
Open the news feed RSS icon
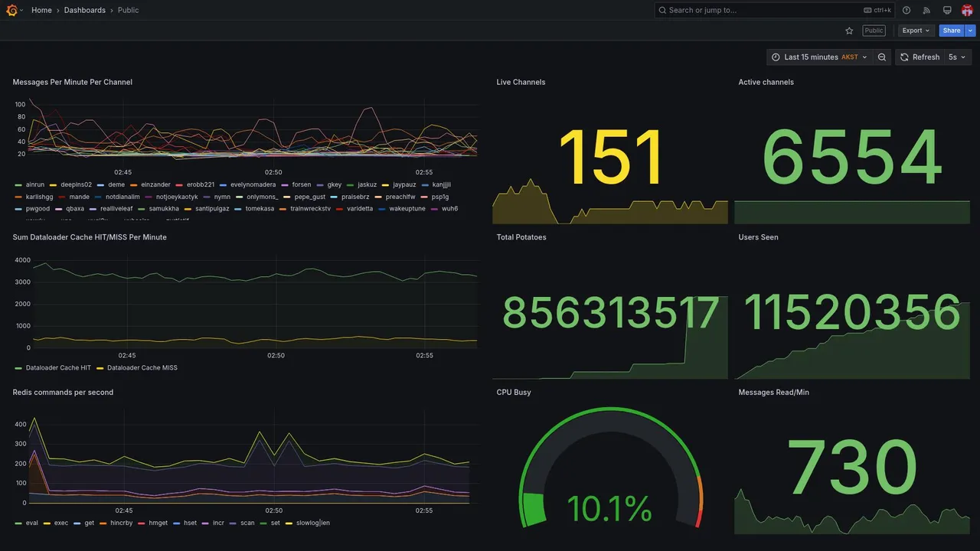926,10
